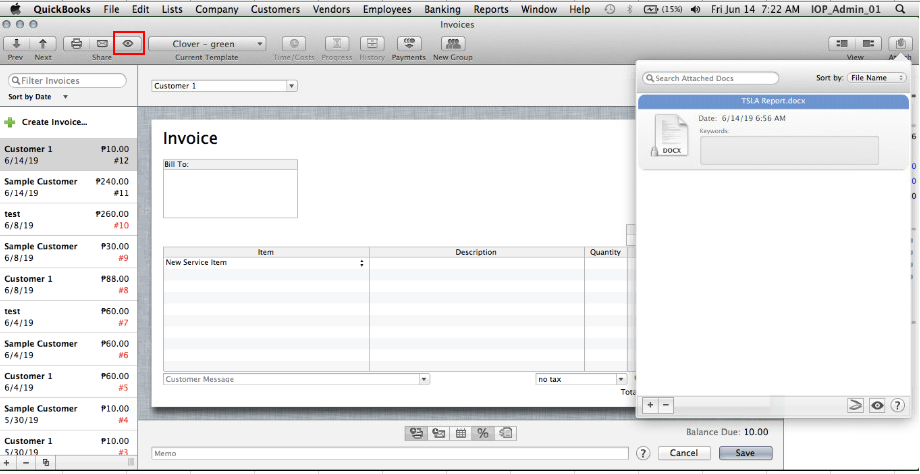
Task: Click the email envelope share icon
Action: (x=102, y=43)
